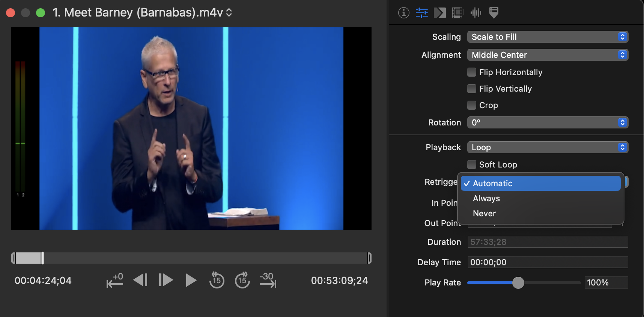Open the Alignment dropdown
The image size is (644, 317).
click(548, 55)
